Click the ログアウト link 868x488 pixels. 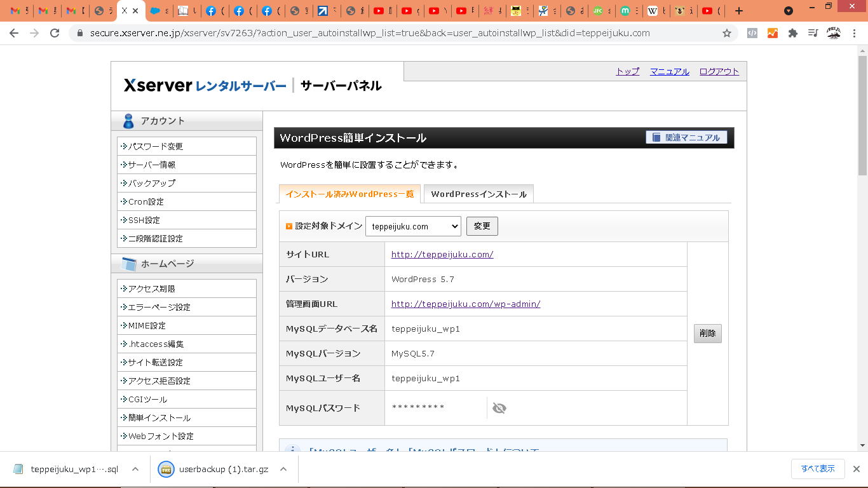point(719,71)
